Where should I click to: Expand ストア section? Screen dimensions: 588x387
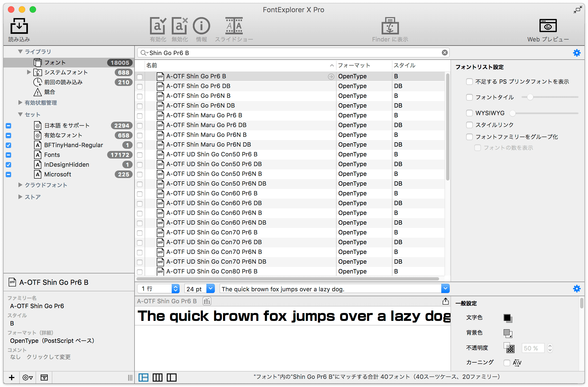(x=20, y=197)
